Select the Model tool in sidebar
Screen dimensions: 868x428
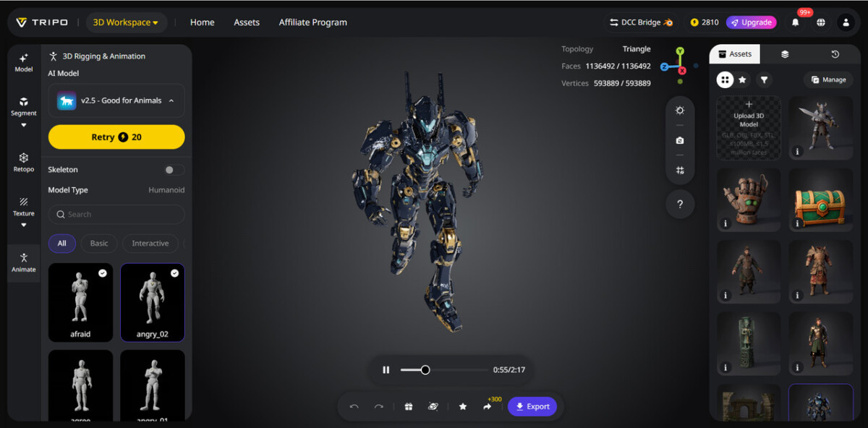click(23, 62)
